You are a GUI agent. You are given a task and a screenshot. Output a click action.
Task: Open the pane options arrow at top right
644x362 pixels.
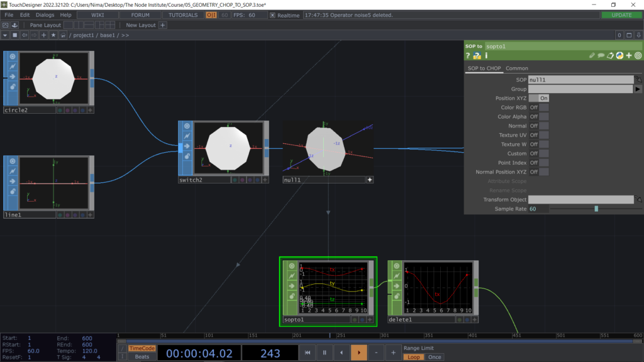639,35
